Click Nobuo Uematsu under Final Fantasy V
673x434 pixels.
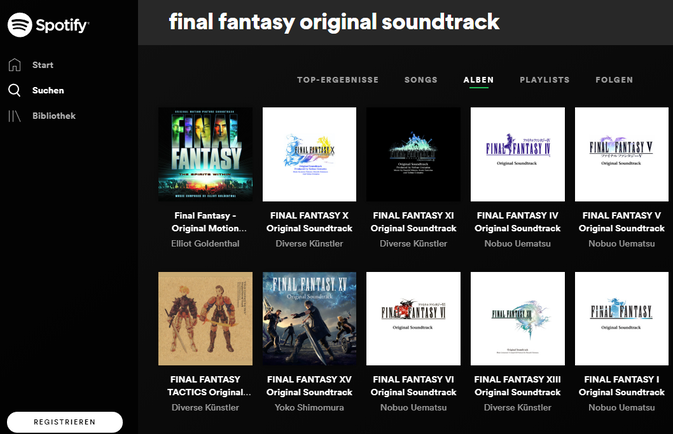[x=621, y=244]
